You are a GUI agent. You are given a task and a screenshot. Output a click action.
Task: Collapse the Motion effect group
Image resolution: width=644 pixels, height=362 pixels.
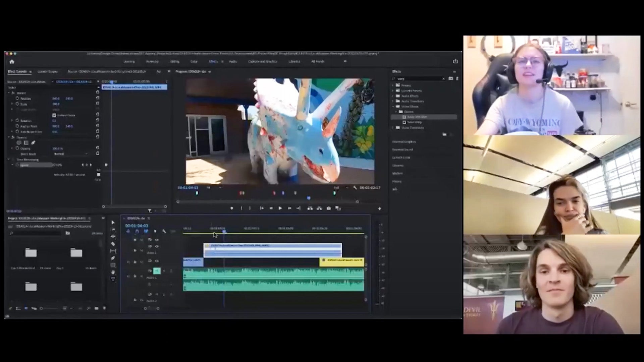pos(9,93)
